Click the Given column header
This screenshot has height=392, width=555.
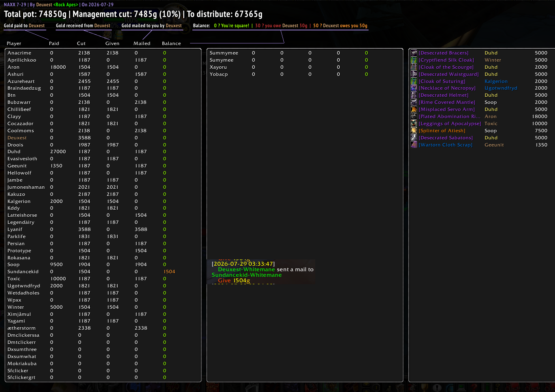112,43
